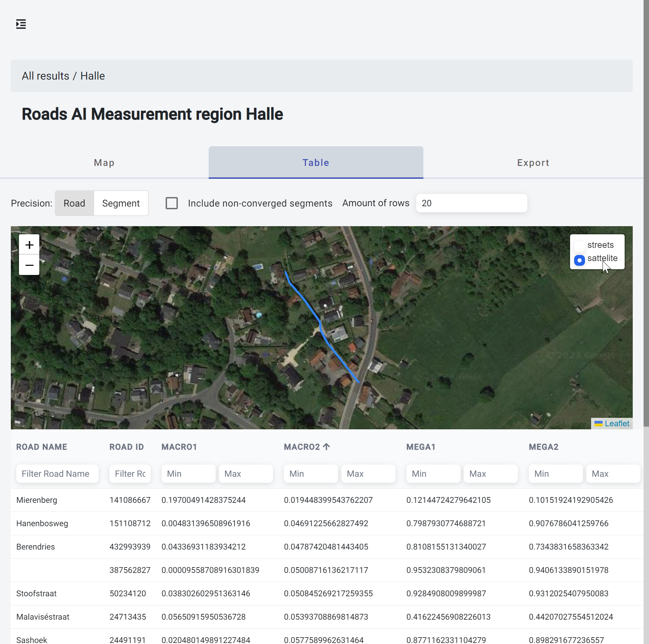649x644 pixels.
Task: Click the MACRO2 ascending sort arrow
Action: pos(327,447)
